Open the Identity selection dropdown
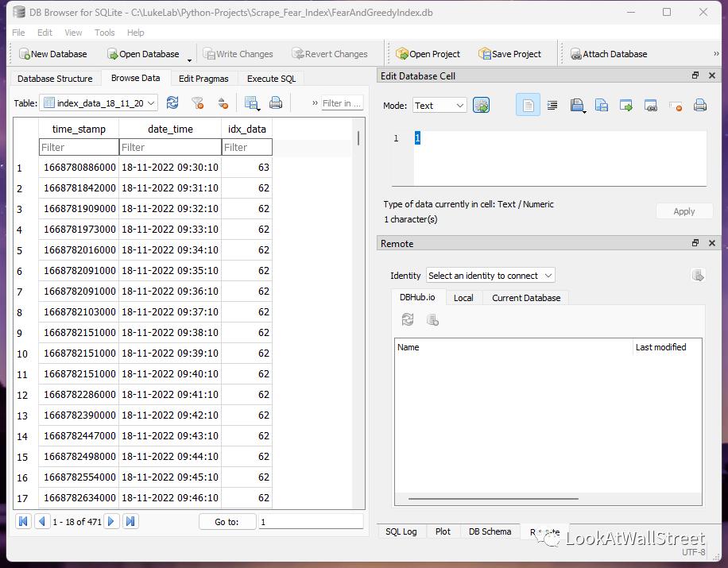Image resolution: width=728 pixels, height=568 pixels. [490, 276]
